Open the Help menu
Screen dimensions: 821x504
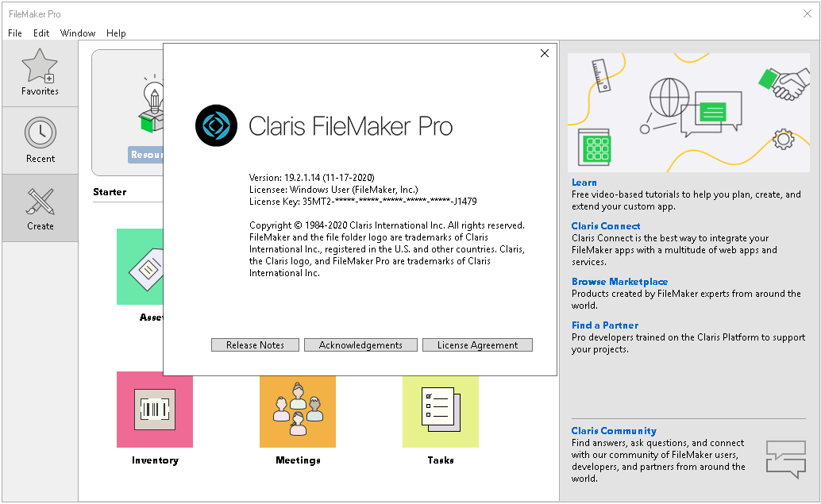tap(116, 33)
